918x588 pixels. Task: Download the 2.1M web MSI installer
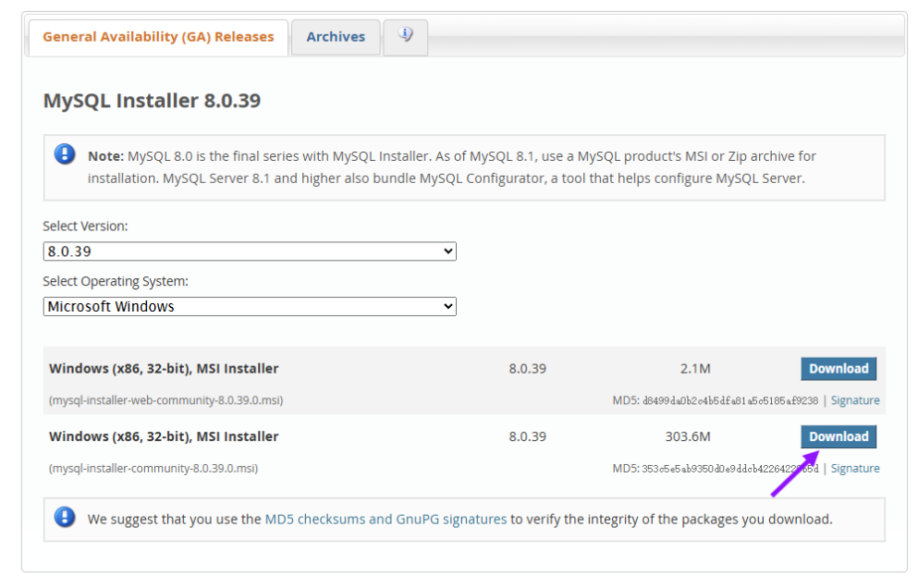838,369
